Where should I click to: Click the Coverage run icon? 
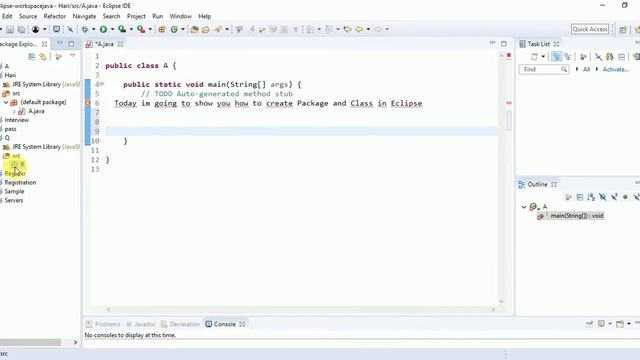(x=122, y=29)
